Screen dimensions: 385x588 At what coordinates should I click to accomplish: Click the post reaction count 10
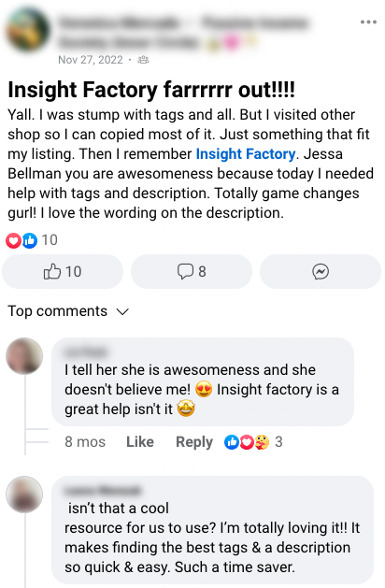[x=50, y=240]
